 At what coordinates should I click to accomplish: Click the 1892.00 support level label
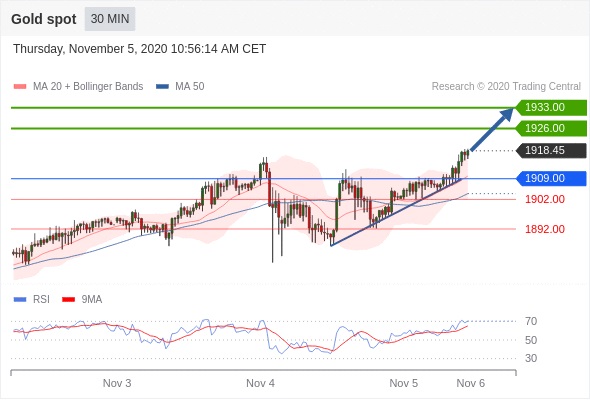click(545, 229)
